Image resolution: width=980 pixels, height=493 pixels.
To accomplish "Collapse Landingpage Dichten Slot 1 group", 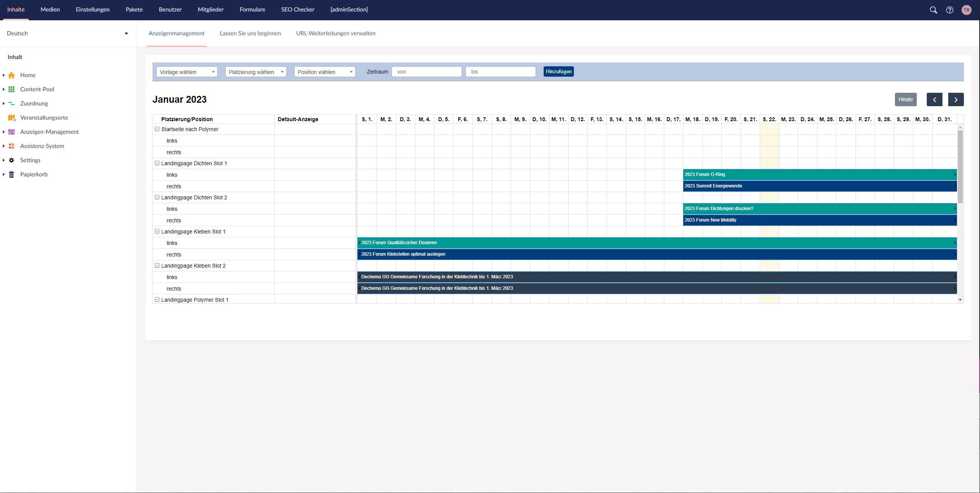I will 157,163.
